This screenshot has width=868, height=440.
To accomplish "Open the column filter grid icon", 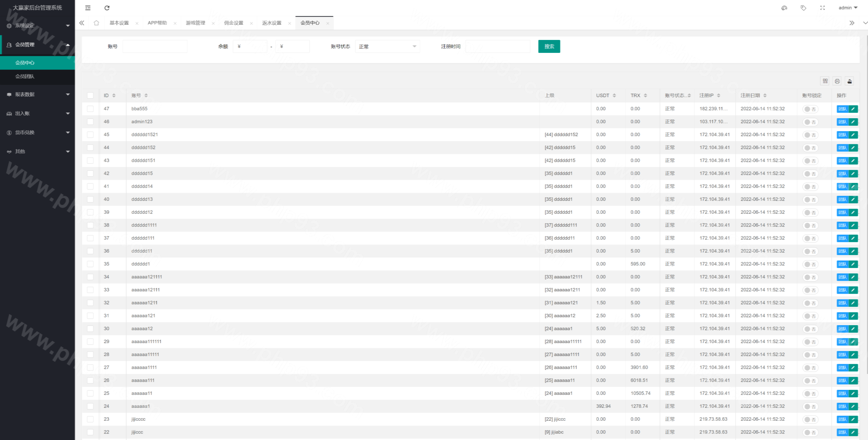I will [x=825, y=81].
